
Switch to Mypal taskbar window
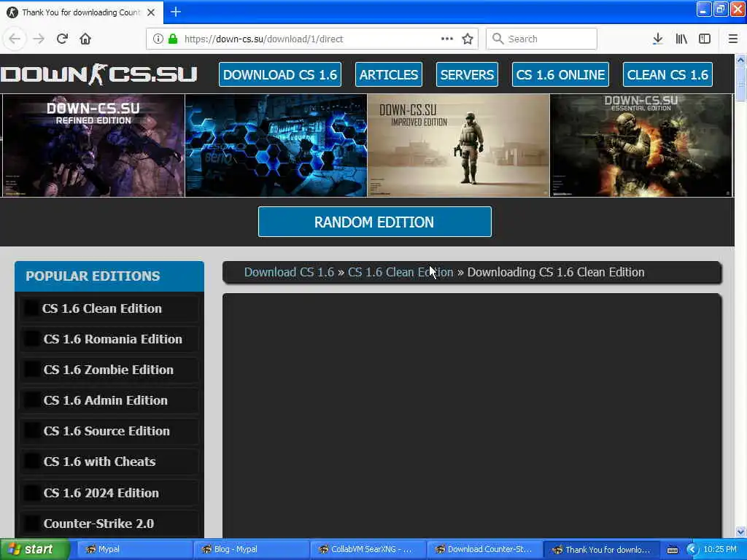(133, 550)
